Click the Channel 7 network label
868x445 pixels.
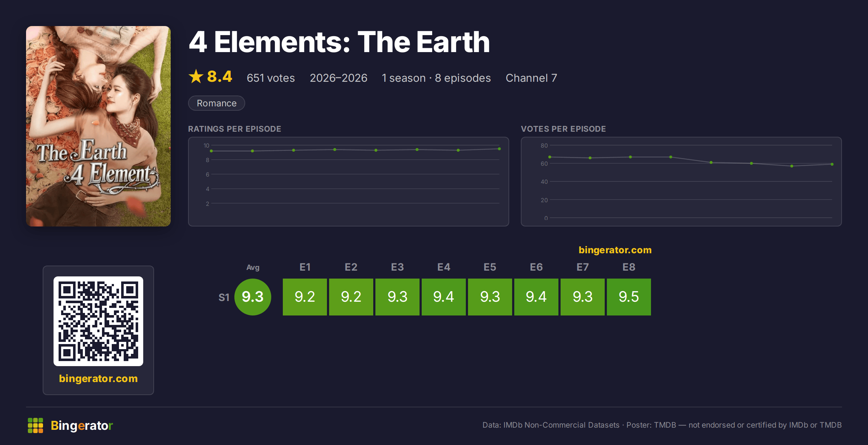click(x=531, y=78)
